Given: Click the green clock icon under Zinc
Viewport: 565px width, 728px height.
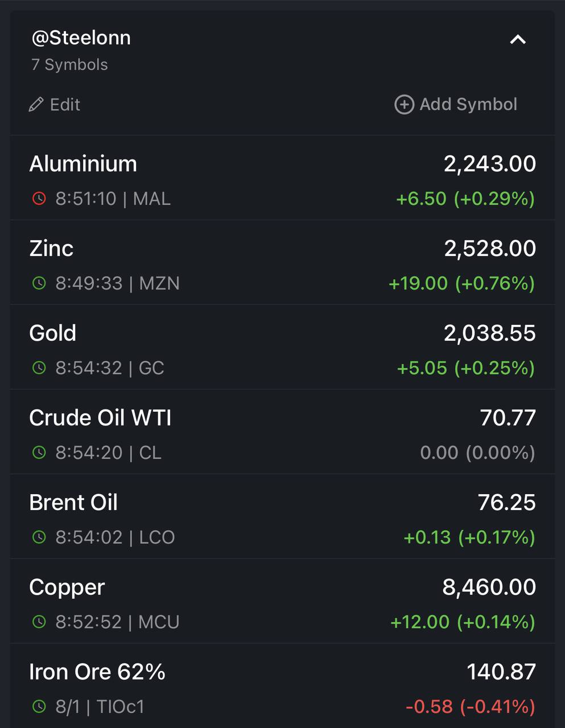Looking at the screenshot, I should tap(39, 283).
